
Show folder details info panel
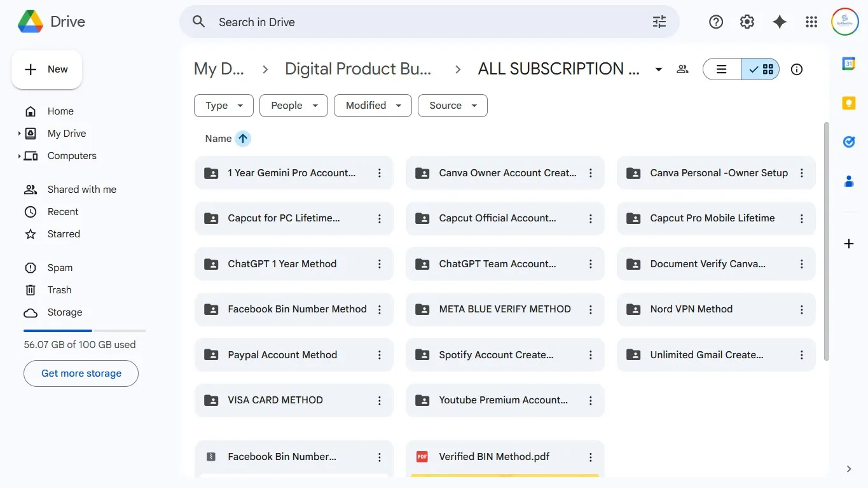click(797, 69)
